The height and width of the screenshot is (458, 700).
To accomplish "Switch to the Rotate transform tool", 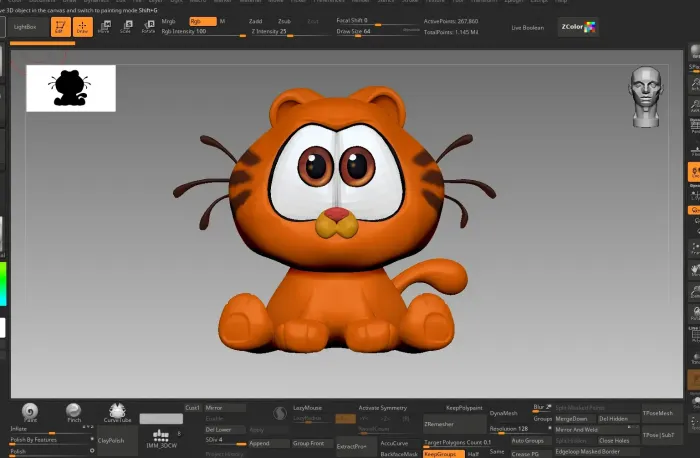I will [x=148, y=27].
